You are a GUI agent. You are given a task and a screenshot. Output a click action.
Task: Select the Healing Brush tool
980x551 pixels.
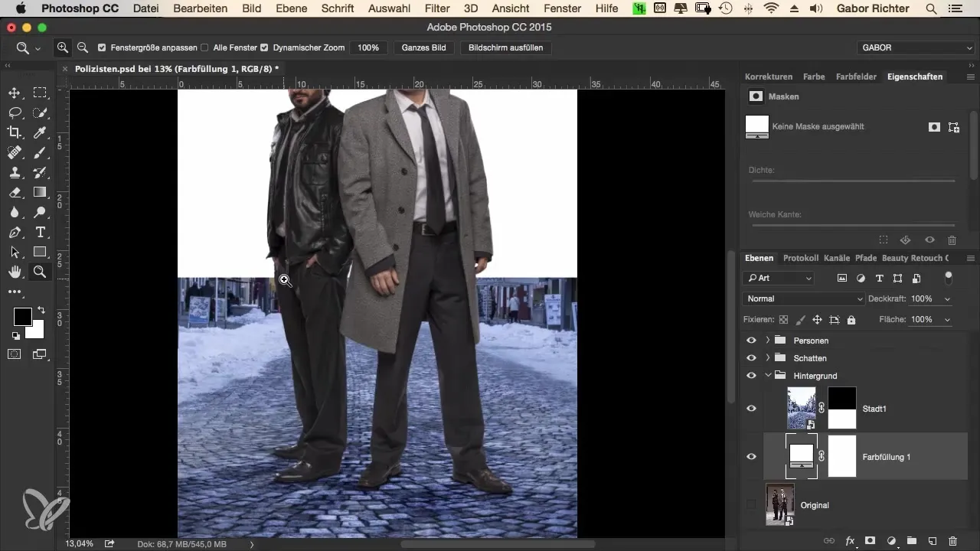pyautogui.click(x=15, y=152)
